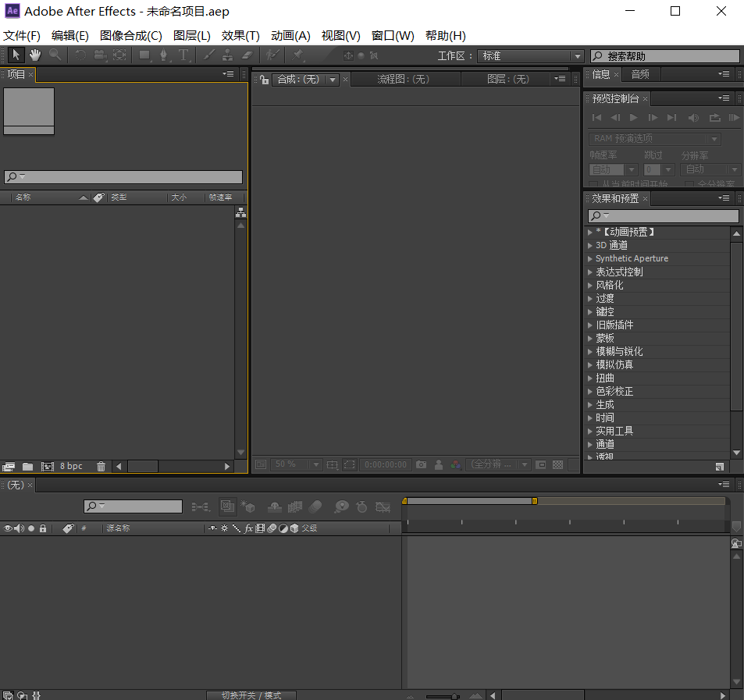Select the Pen tool
744x700 pixels.
pos(164,55)
